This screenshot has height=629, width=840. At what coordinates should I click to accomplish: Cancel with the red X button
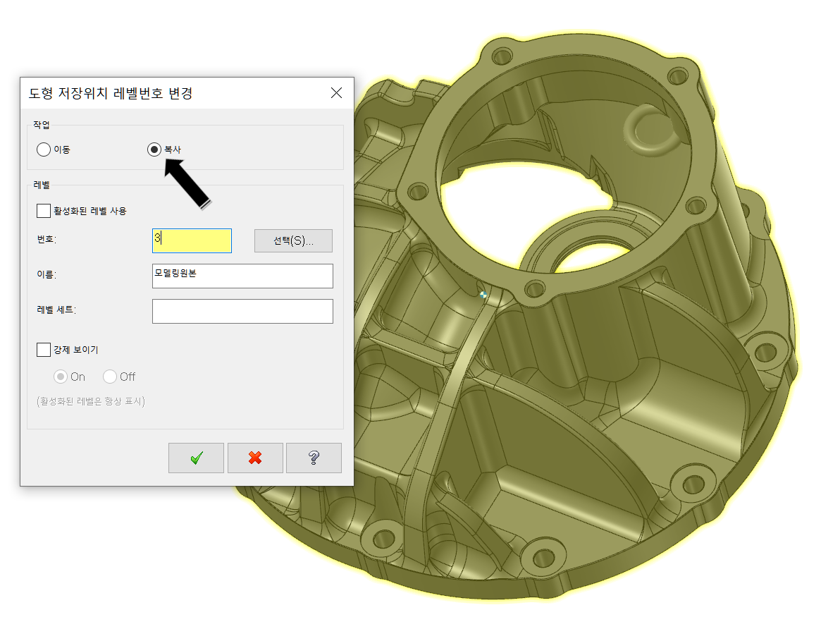click(255, 458)
